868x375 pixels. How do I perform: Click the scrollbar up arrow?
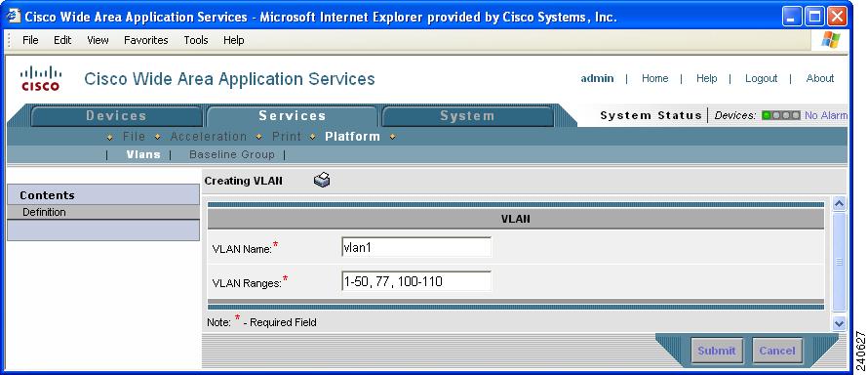(x=839, y=204)
